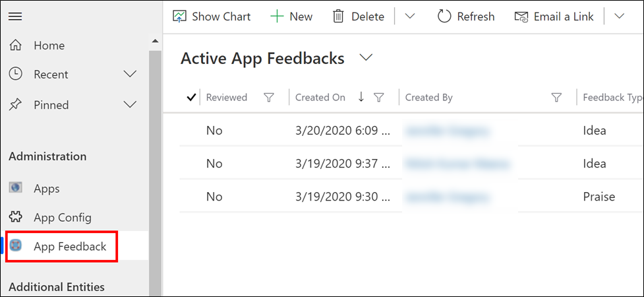Click the App Config puzzle icon
The width and height of the screenshot is (644, 297).
[x=15, y=216]
